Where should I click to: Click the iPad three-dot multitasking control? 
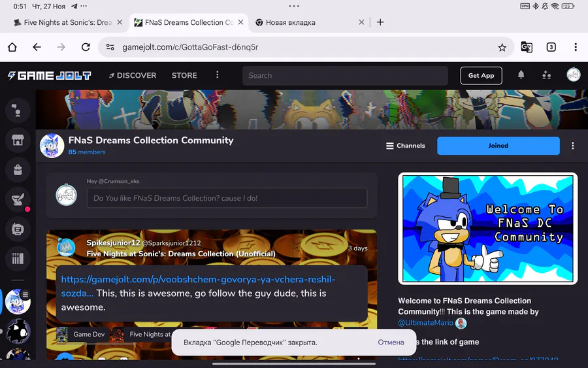click(x=294, y=6)
